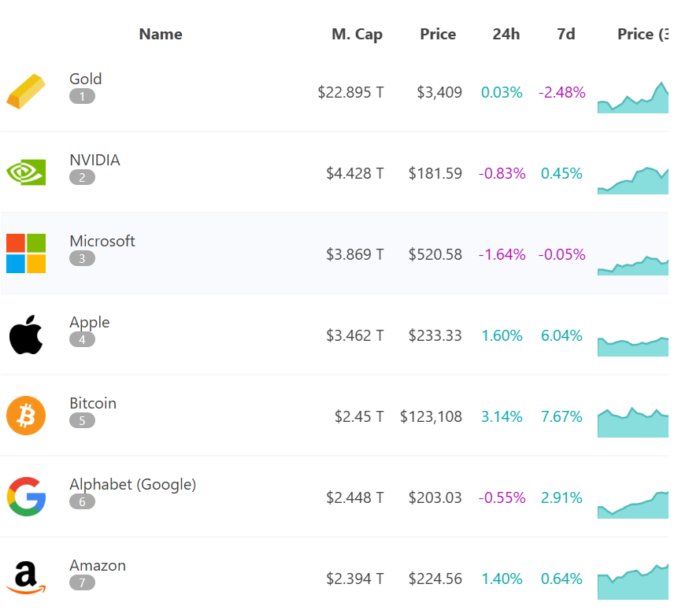Click Microsoft's 7d change -0.05%
This screenshot has width=700, height=610.
[x=561, y=254]
